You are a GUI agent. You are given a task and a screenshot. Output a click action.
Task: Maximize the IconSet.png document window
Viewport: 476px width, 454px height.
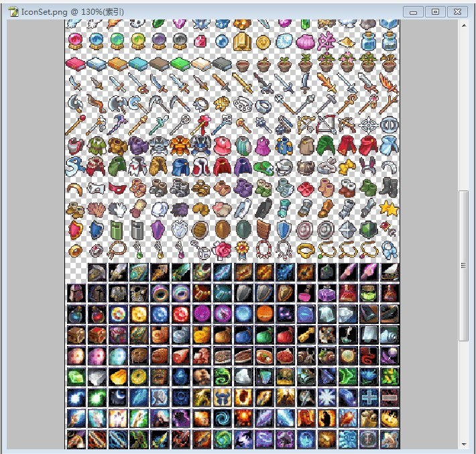[x=435, y=12]
